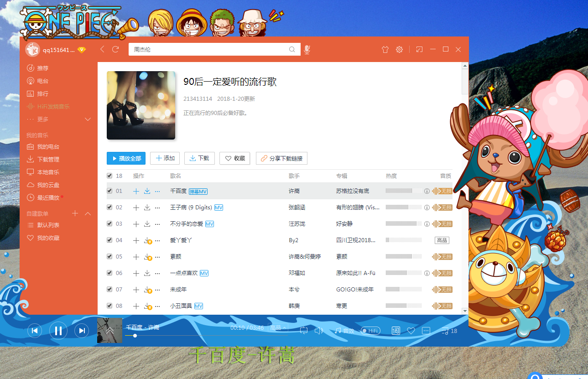Open 我的收藏 favorites
Viewport: 588px width, 379px height.
pyautogui.click(x=43, y=238)
